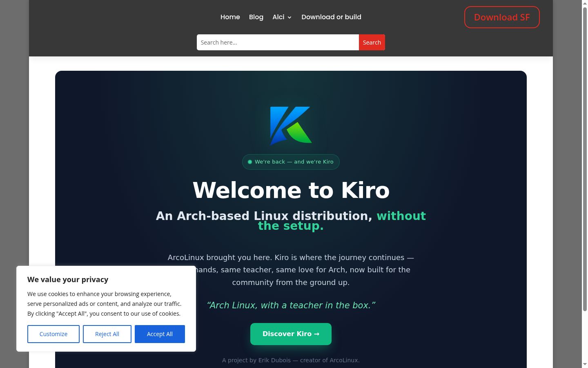Accept all cookies

160,334
